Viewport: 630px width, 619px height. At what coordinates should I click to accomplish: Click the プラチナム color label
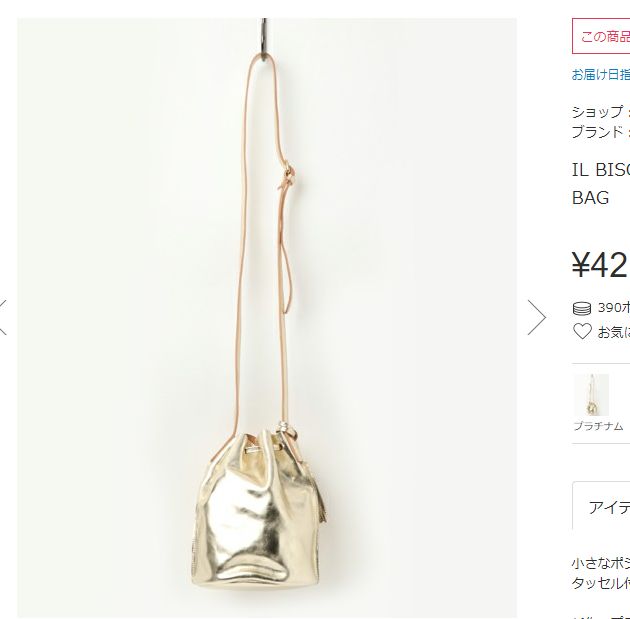(x=598, y=426)
